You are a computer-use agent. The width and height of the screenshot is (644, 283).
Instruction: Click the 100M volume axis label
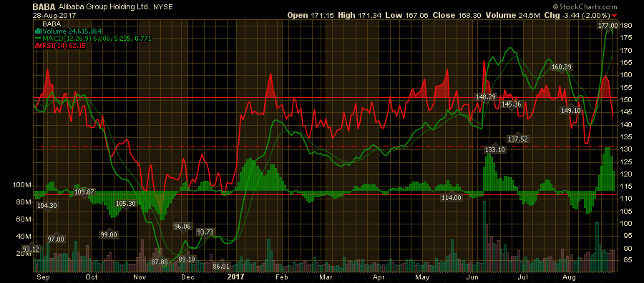(21, 185)
